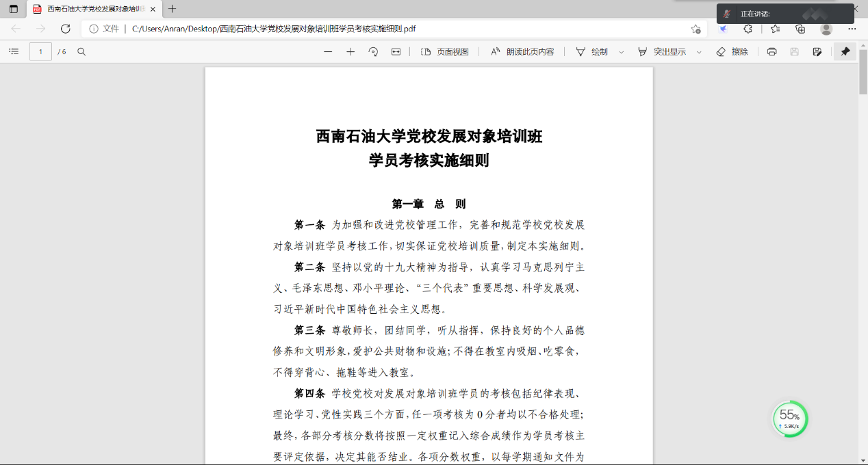The width and height of the screenshot is (868, 465).
Task: Go forward to the next page
Action: (40, 29)
